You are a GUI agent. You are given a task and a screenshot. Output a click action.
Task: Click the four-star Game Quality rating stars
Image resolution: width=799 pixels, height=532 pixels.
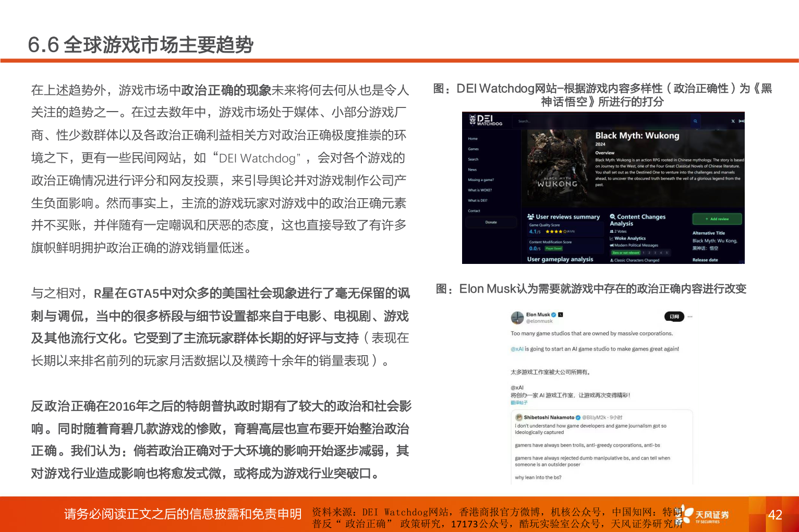click(x=556, y=231)
